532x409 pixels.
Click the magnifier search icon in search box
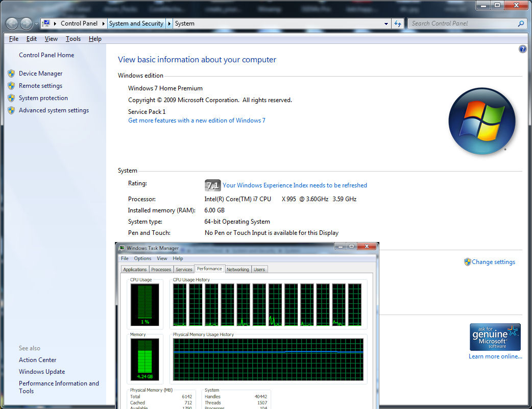point(521,24)
